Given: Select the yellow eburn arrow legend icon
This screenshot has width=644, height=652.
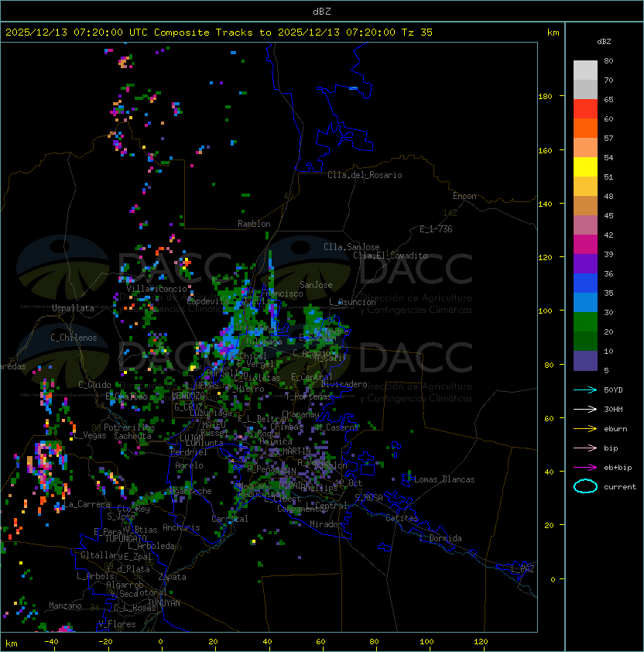Looking at the screenshot, I should click(585, 429).
